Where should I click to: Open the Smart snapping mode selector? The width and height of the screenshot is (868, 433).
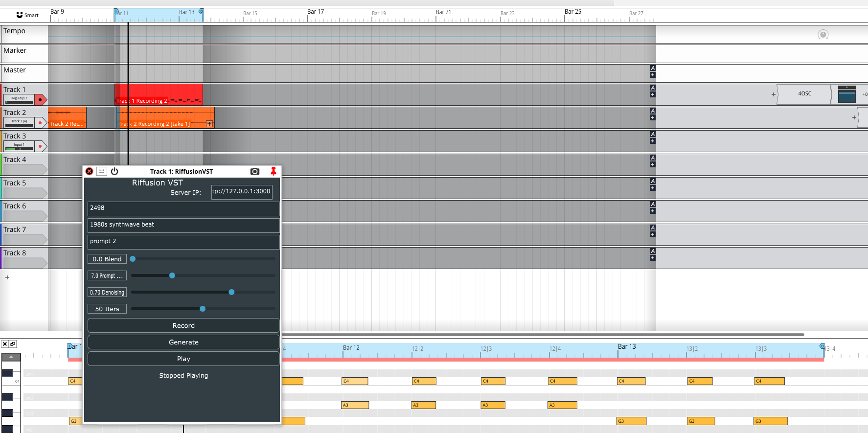coord(27,15)
